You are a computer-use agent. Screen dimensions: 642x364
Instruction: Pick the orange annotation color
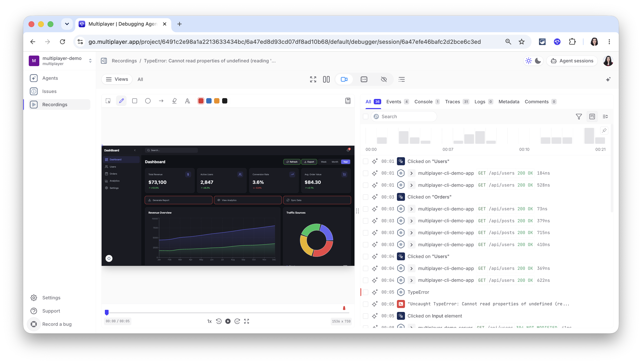coord(217,101)
